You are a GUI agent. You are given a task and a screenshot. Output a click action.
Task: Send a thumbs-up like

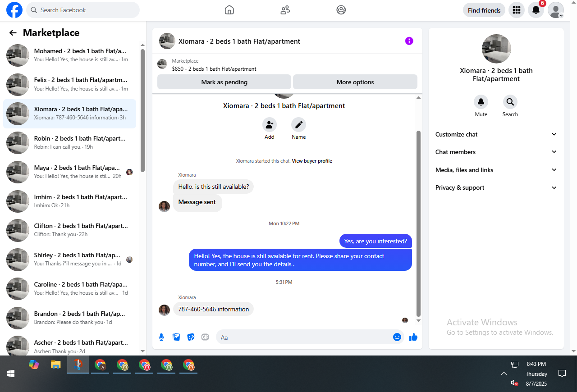[x=413, y=337]
